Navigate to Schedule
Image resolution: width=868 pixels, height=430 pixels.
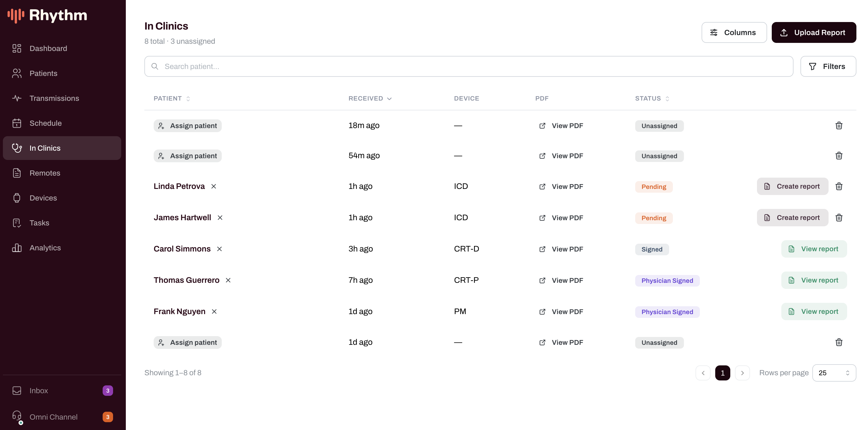(62, 123)
